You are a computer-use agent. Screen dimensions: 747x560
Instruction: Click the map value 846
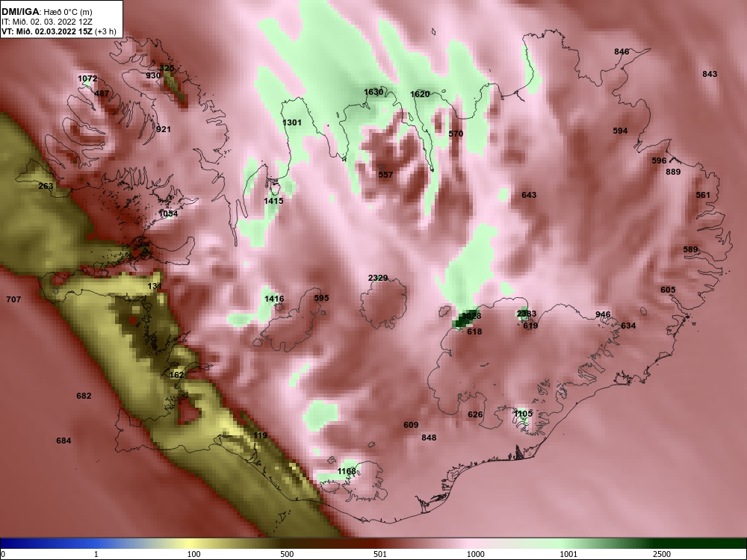622,52
